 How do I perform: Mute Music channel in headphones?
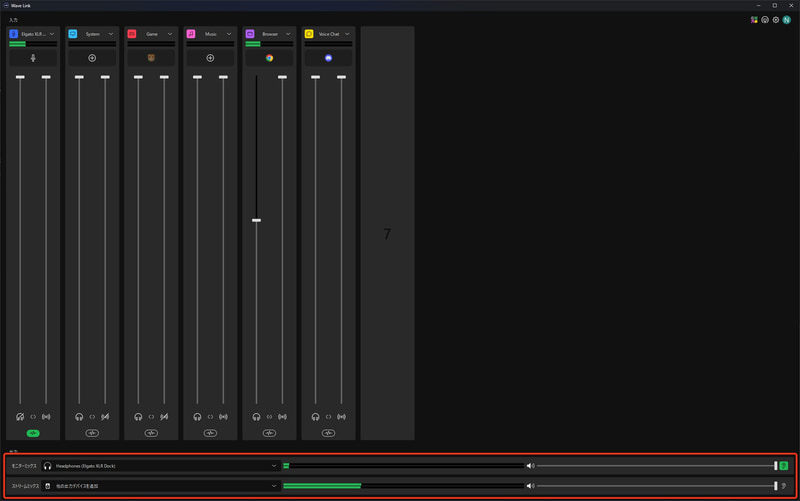pos(197,417)
